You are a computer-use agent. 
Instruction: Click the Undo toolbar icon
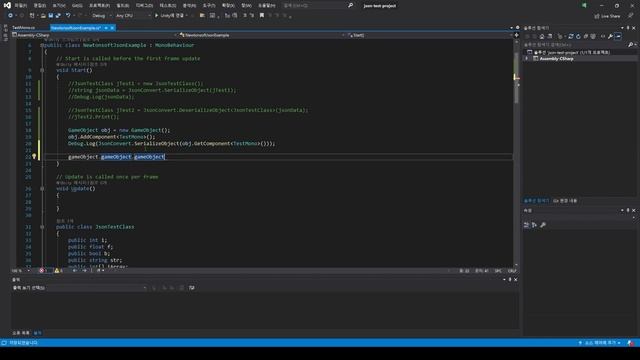[68, 16]
